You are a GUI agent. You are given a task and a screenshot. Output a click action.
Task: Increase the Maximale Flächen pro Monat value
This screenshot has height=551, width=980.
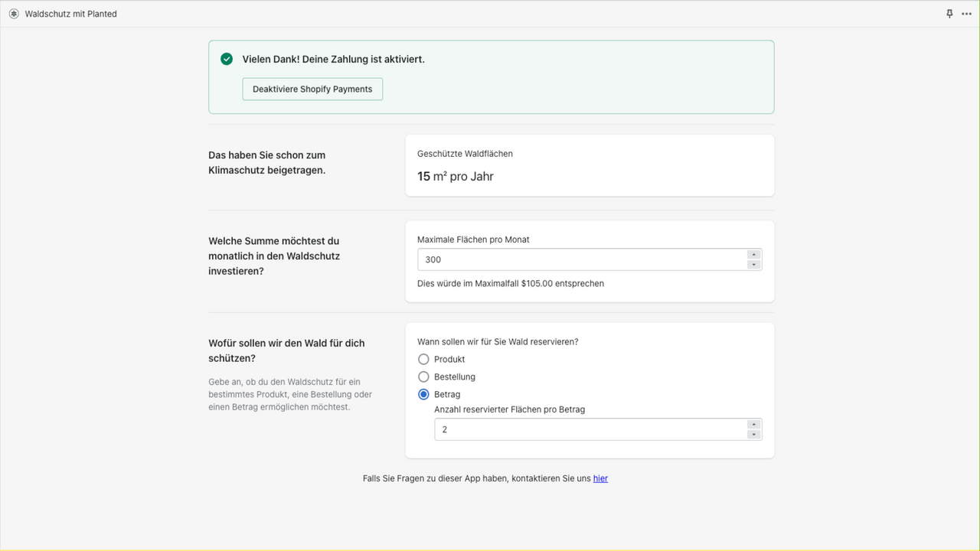click(x=753, y=255)
